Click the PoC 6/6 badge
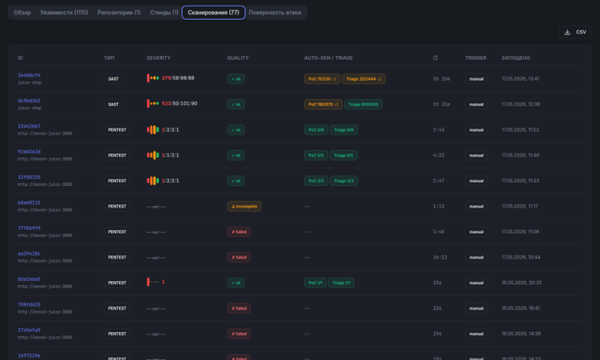 point(316,130)
